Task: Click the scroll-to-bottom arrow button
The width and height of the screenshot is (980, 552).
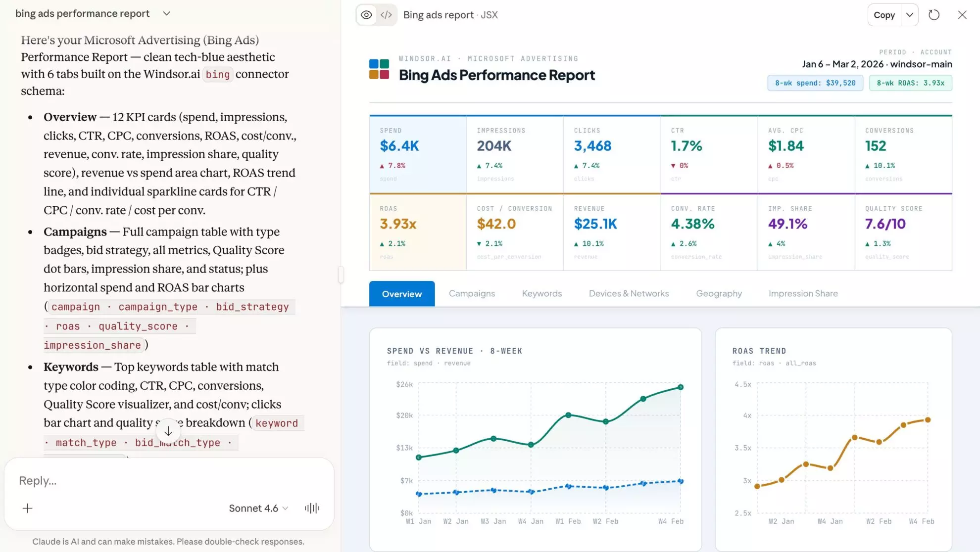Action: (168, 431)
